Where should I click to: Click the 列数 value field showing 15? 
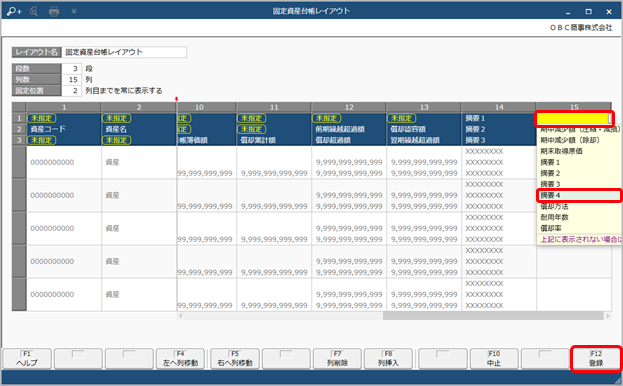click(72, 80)
